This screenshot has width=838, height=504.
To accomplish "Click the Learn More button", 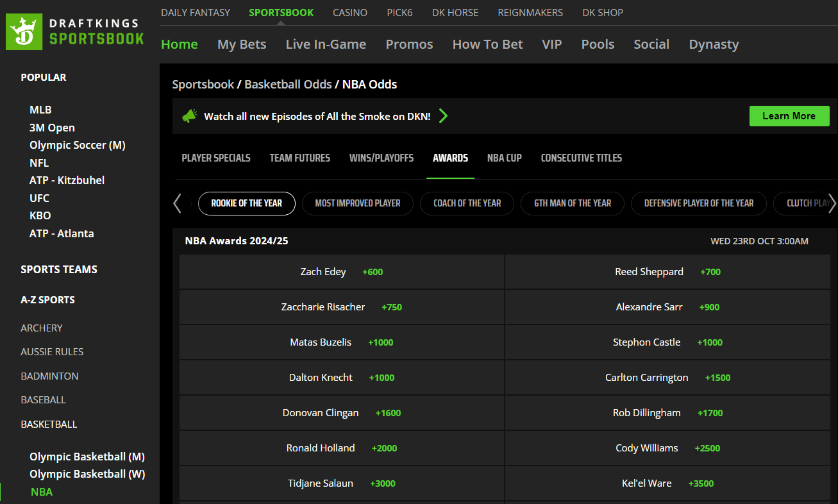I will pos(789,116).
